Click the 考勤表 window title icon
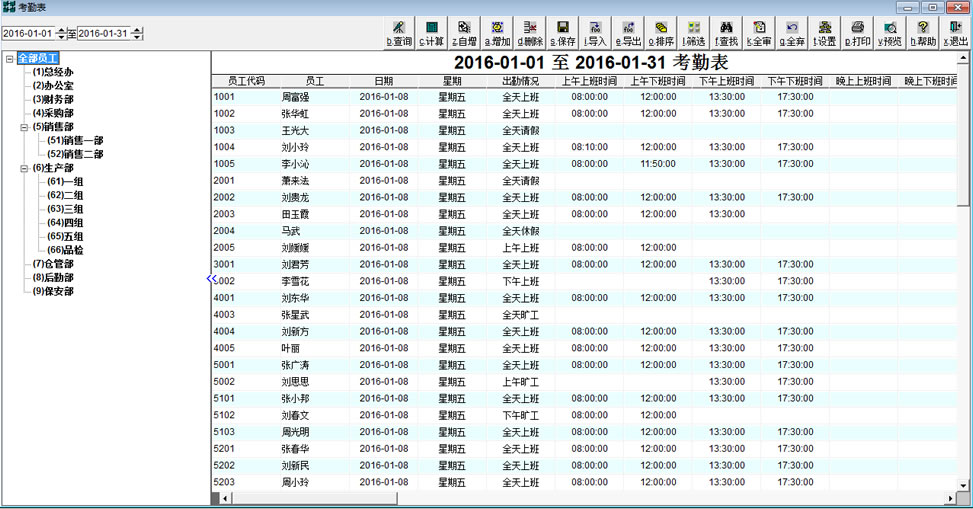973x509 pixels. click(x=9, y=7)
